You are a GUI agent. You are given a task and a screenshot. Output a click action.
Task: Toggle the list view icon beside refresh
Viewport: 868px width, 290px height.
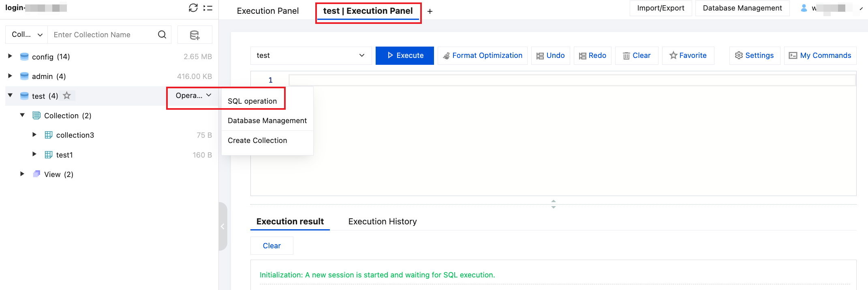[208, 8]
